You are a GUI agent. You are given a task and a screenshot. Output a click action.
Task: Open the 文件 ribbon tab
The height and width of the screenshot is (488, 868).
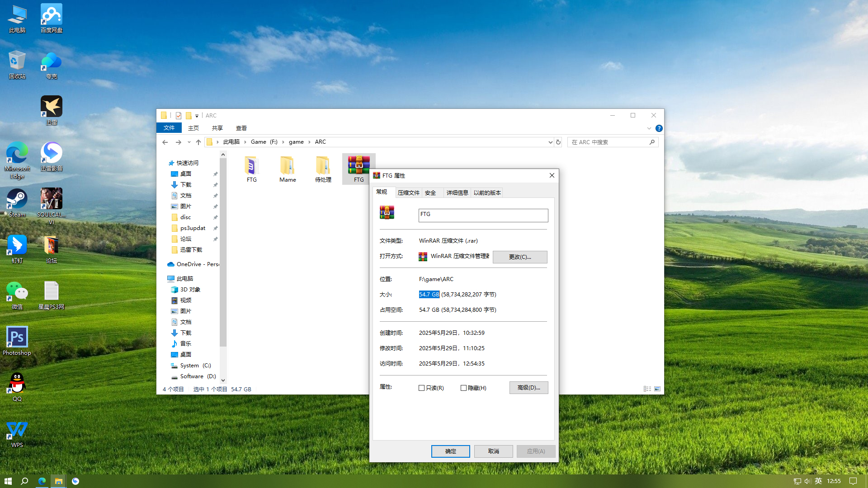click(169, 128)
